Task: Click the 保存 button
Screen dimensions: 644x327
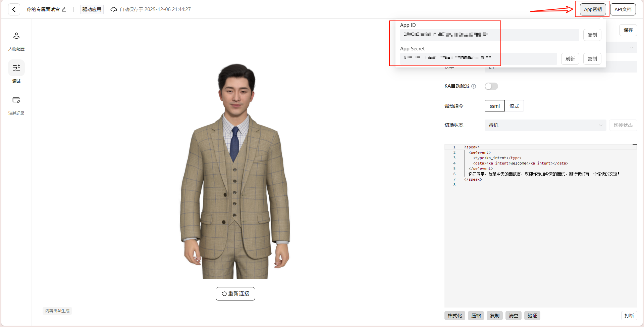Action: pos(628,30)
